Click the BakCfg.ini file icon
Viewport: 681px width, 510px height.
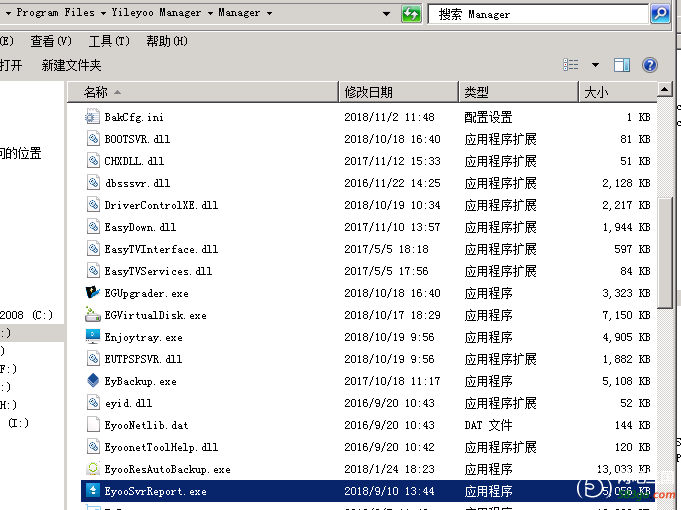pyautogui.click(x=93, y=116)
